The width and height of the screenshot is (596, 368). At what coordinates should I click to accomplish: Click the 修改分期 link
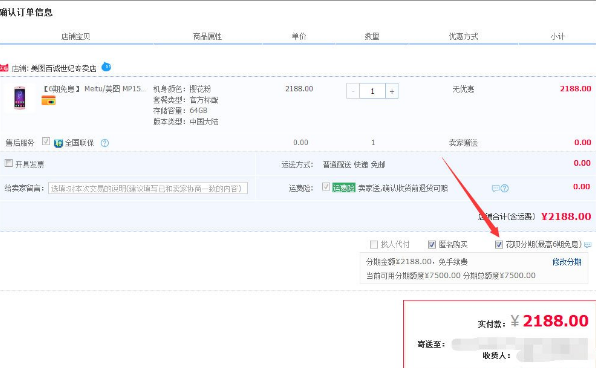tap(567, 262)
